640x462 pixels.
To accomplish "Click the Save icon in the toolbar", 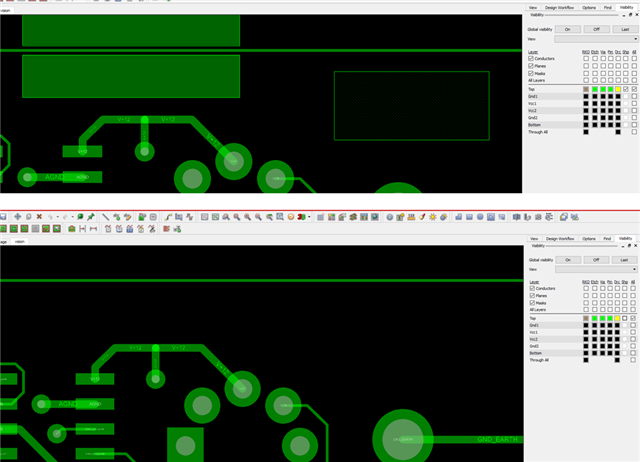I will click(x=4, y=217).
